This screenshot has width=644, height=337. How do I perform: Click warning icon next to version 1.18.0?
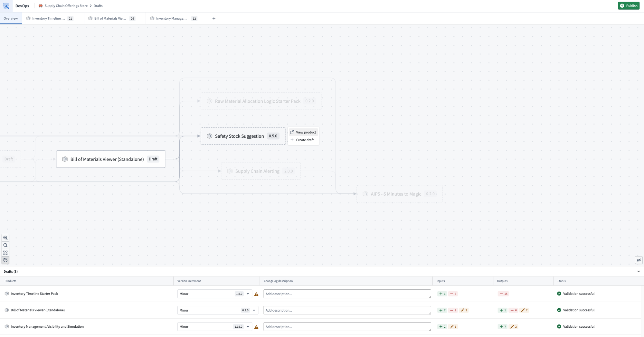pyautogui.click(x=256, y=327)
